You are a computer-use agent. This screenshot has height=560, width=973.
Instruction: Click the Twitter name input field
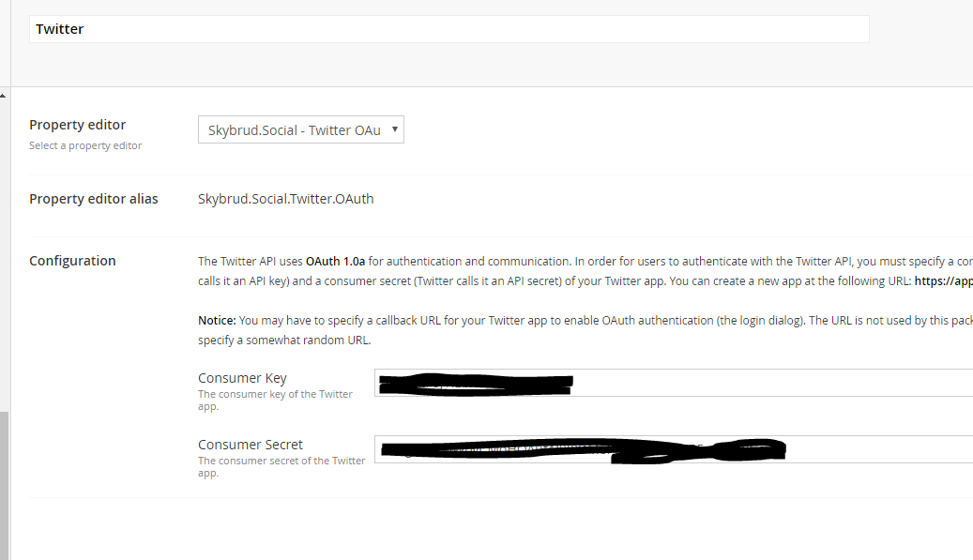[448, 29]
